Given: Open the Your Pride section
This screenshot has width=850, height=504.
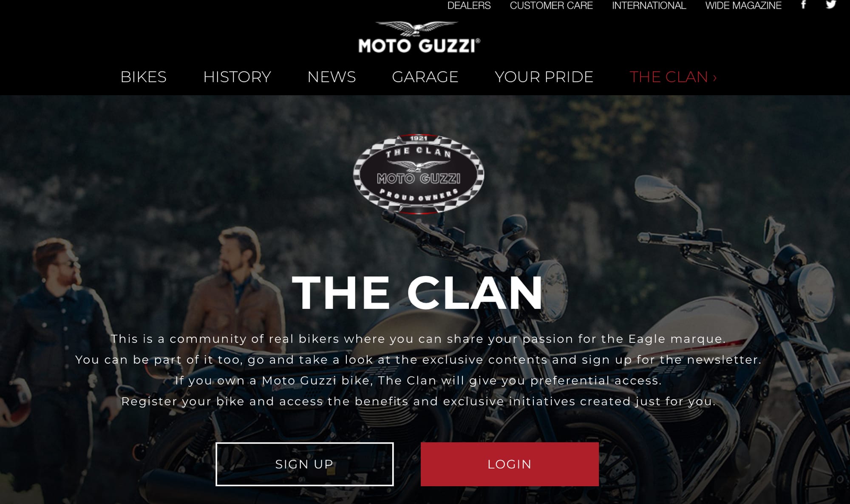Looking at the screenshot, I should (x=544, y=77).
